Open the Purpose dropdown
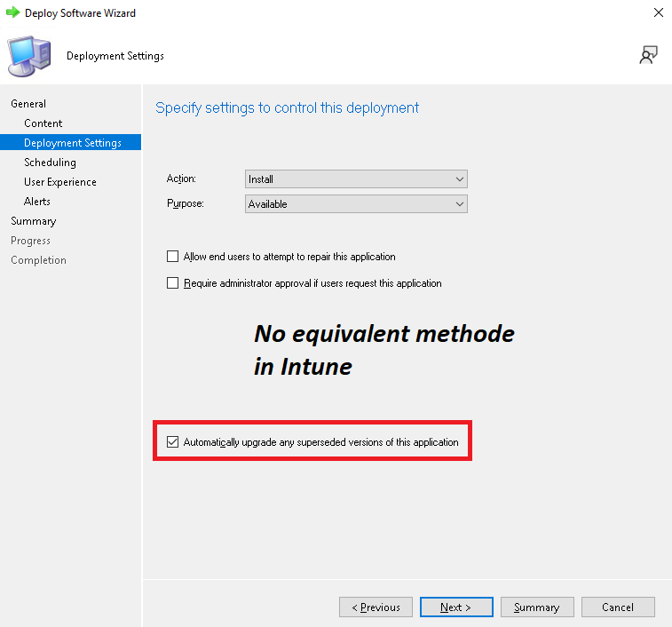 point(356,204)
